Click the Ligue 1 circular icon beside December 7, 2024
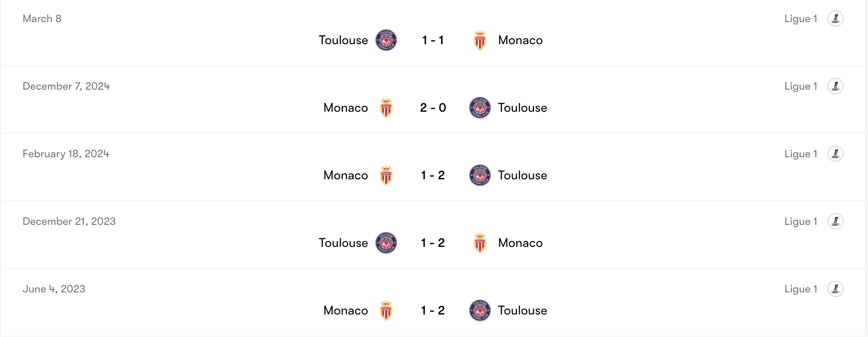The width and height of the screenshot is (868, 337). 836,86
